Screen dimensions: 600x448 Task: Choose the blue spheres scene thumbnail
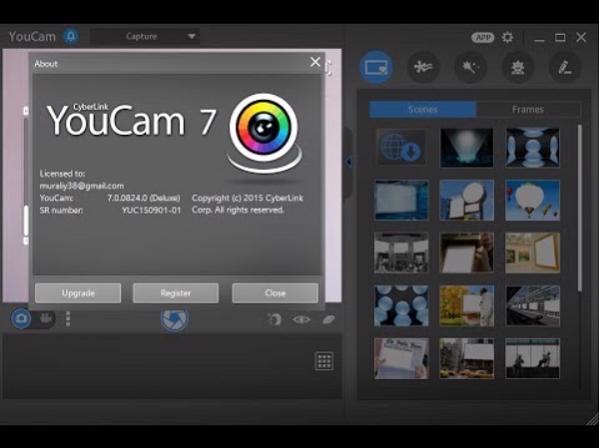[401, 306]
